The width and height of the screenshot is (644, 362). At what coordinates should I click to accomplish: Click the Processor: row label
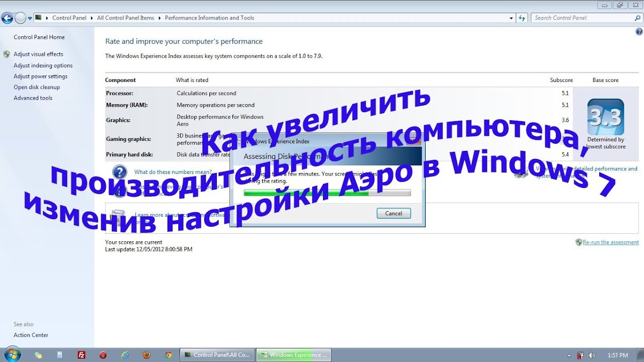[119, 94]
